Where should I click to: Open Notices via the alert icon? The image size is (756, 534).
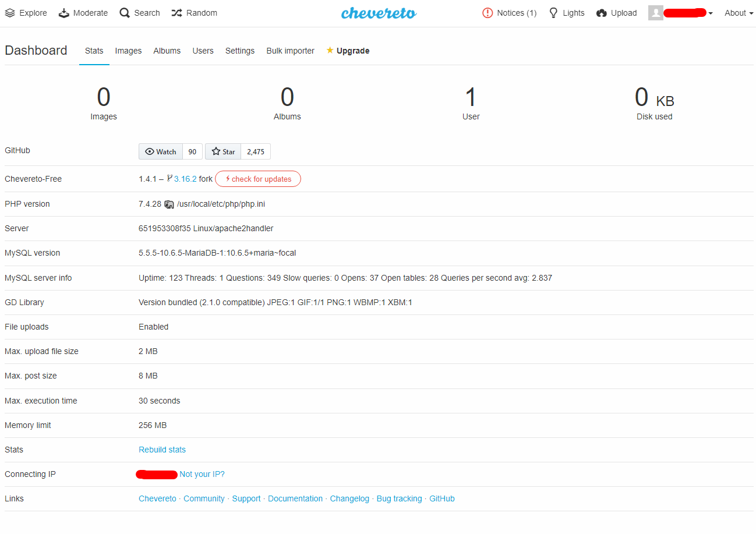(x=487, y=12)
